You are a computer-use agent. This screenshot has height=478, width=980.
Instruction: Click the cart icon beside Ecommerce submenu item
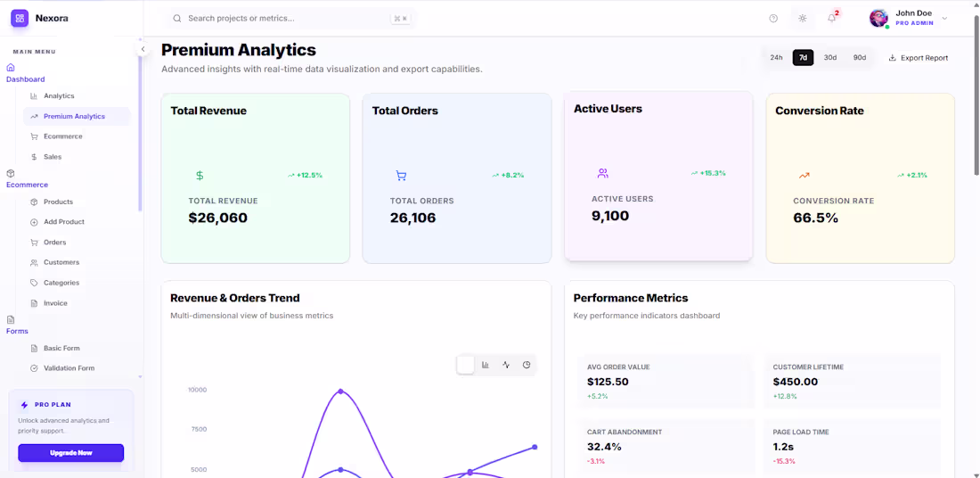coord(34,136)
